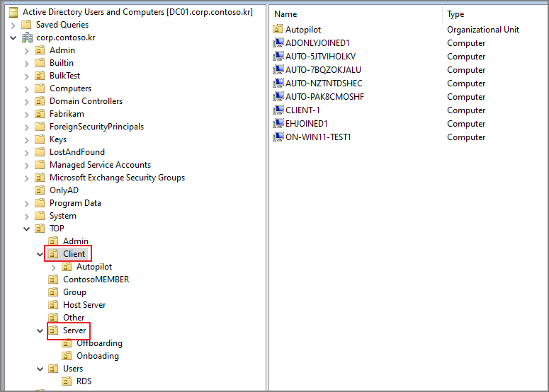Image resolution: width=549 pixels, height=392 pixels.
Task: Click the AUTO-PAK8CMOSHF computer icon
Action: point(278,96)
